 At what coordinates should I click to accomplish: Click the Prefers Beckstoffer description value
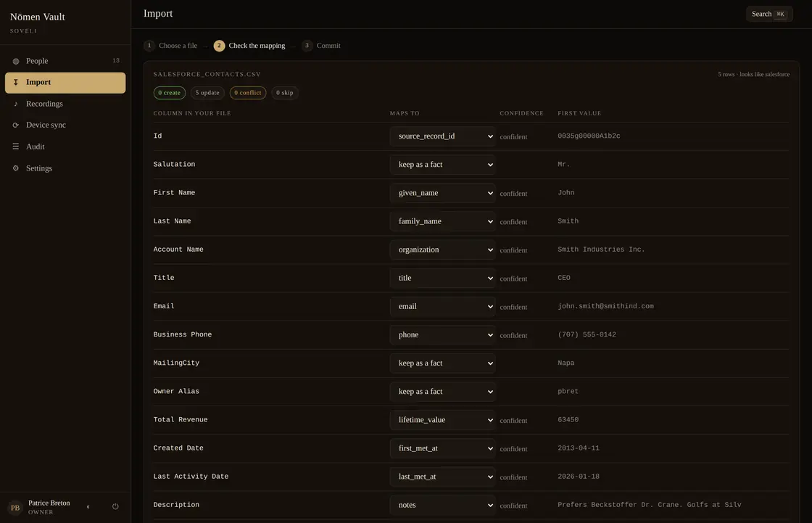tap(650, 505)
